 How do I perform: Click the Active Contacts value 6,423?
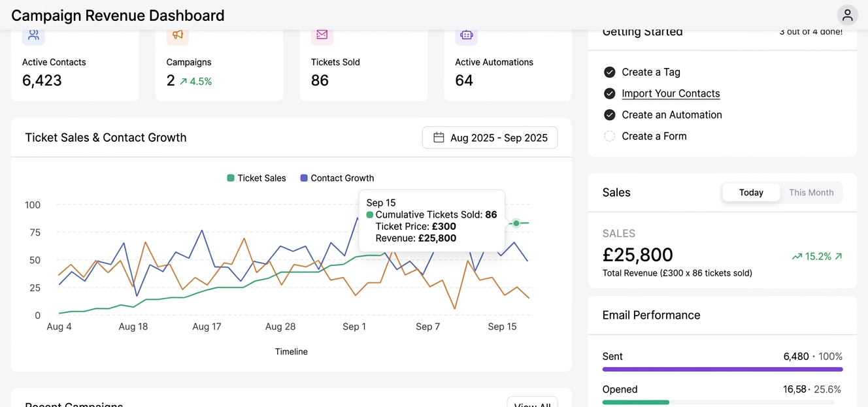(x=42, y=81)
